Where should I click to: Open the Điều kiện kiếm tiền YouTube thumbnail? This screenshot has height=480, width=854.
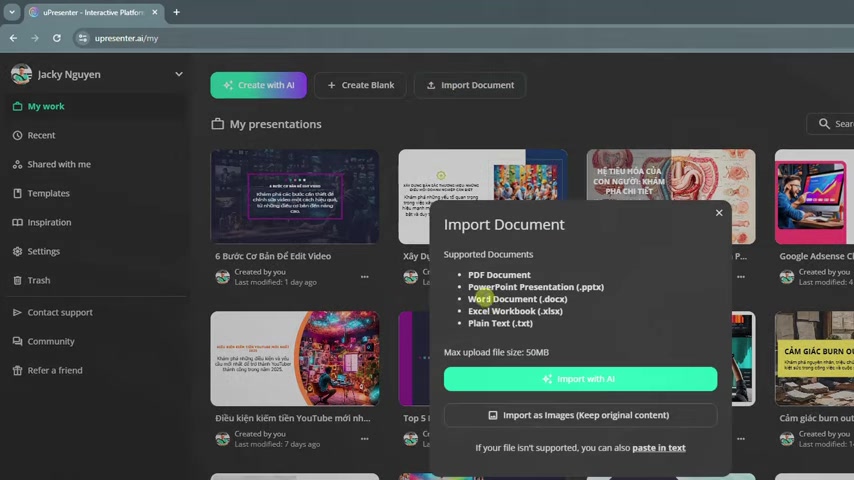point(295,359)
